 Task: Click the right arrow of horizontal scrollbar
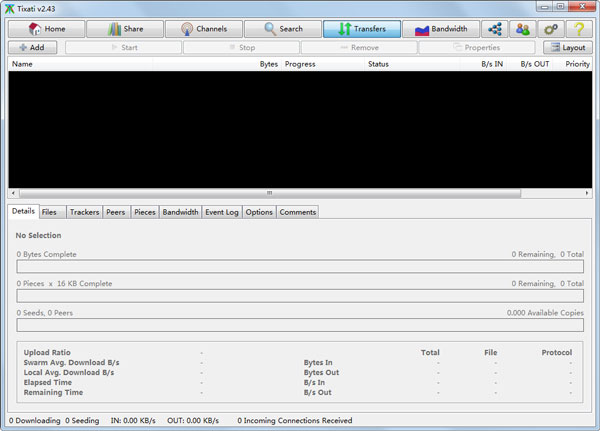point(587,193)
